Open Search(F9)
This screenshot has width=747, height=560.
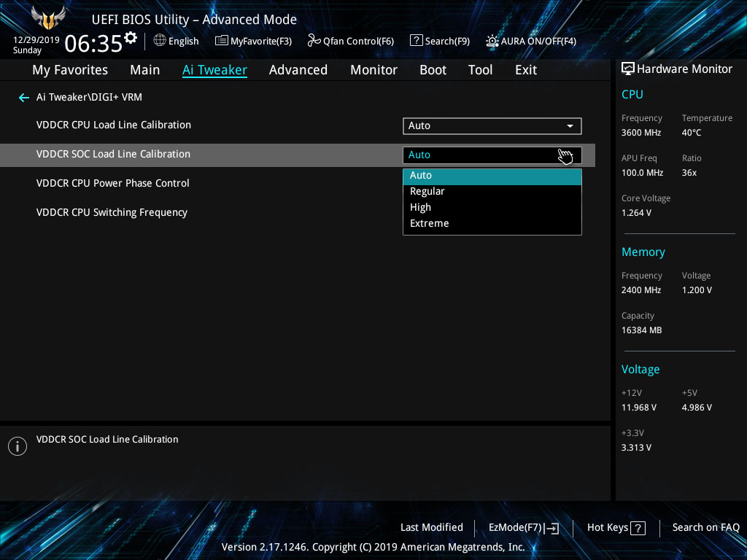click(x=440, y=41)
